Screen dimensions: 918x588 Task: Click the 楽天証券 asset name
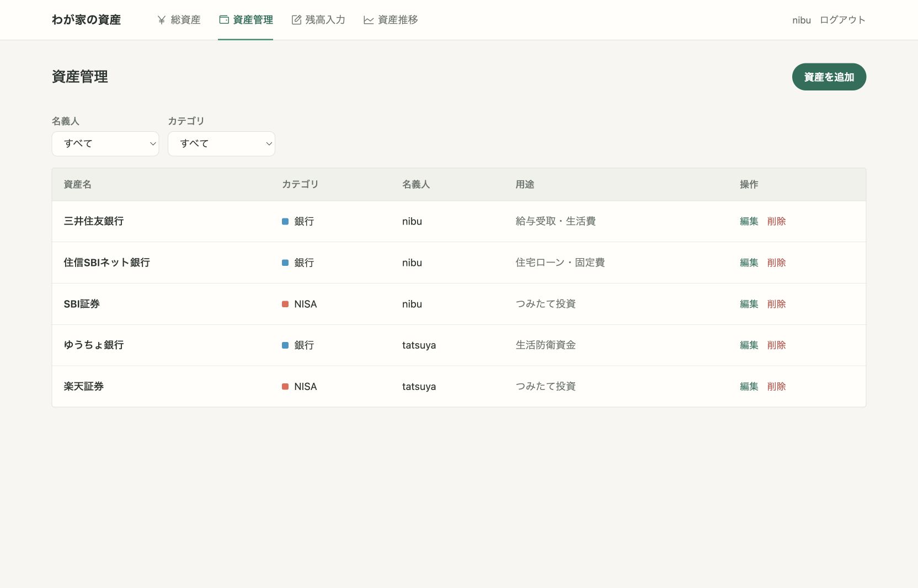click(84, 386)
